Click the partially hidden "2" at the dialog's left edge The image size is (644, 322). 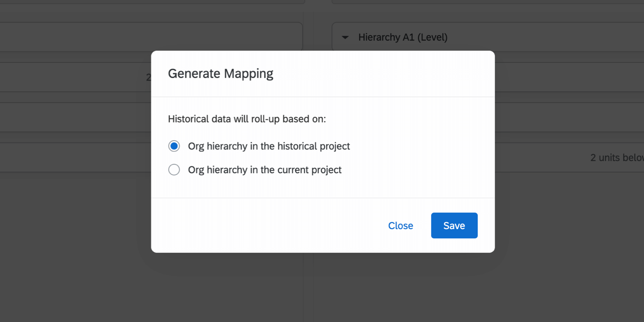pos(148,78)
